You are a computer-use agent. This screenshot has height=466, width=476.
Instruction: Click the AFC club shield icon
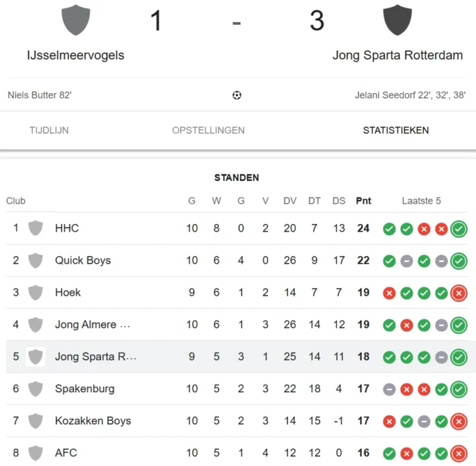pos(36,453)
